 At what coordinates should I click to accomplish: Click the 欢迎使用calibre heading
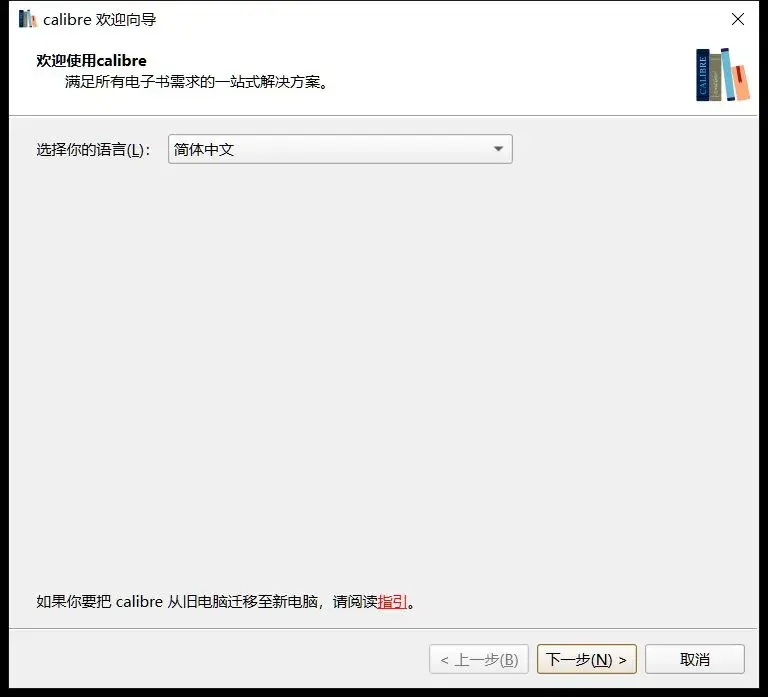click(91, 61)
